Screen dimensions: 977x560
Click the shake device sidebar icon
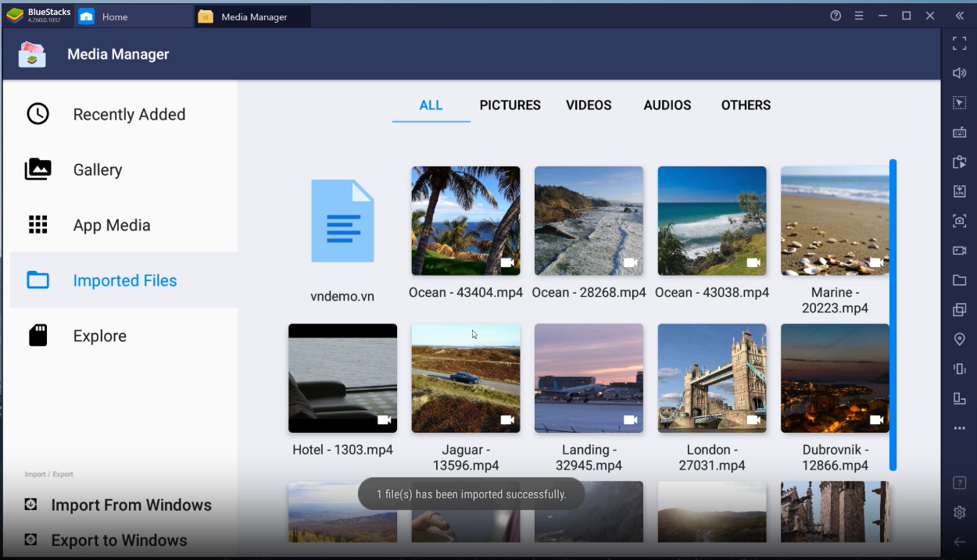click(x=959, y=368)
